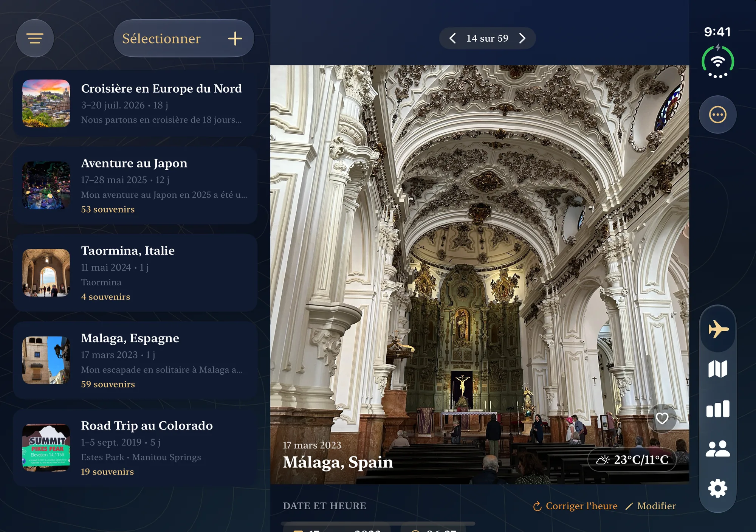Open settings gear in side rail
The height and width of the screenshot is (532, 756).
coord(717,489)
